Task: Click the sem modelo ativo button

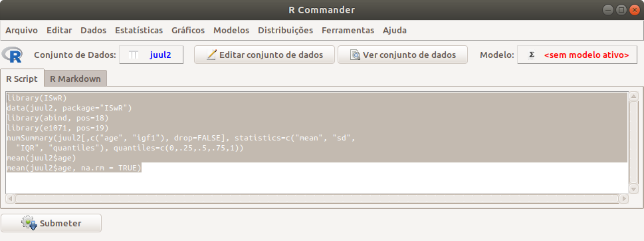Action: (x=577, y=55)
